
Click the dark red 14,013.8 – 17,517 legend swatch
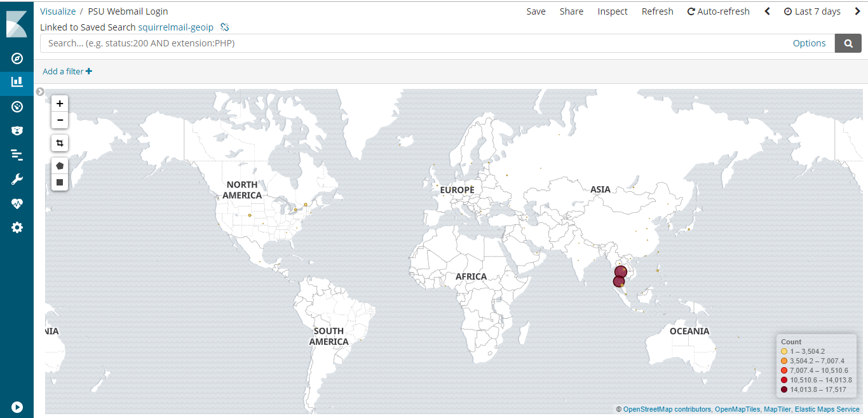pyautogui.click(x=784, y=389)
